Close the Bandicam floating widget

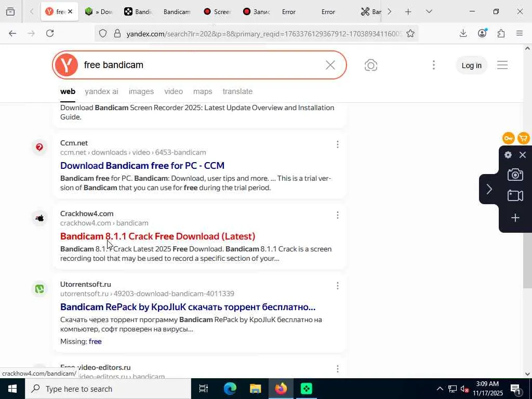click(x=523, y=155)
